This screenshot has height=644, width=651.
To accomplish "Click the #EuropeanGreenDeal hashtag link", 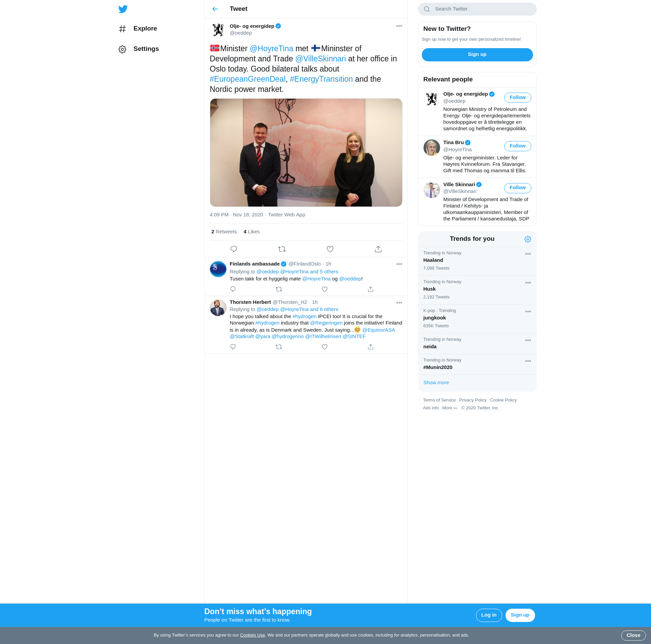I will [248, 79].
